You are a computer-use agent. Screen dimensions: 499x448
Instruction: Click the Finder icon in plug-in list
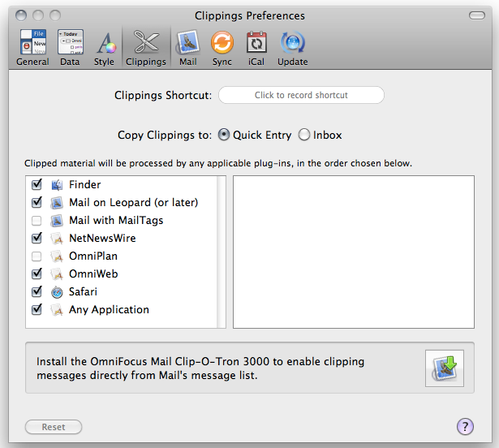coord(57,185)
